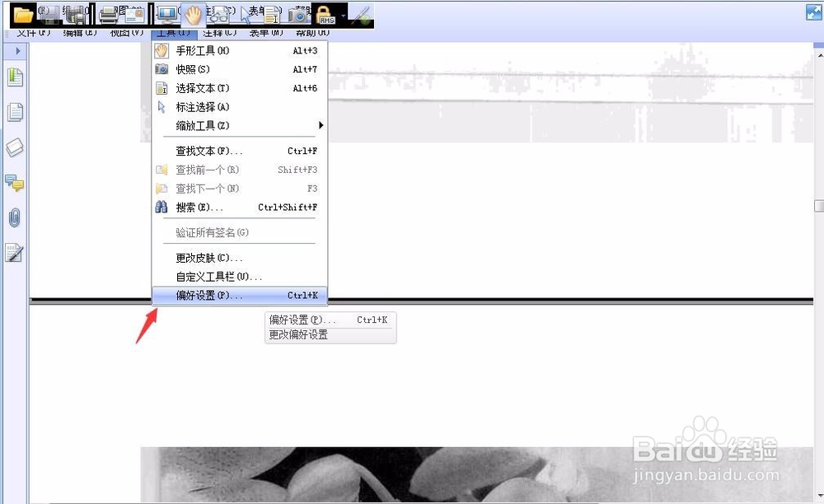Select the Hand tool in the toolbar

click(194, 15)
